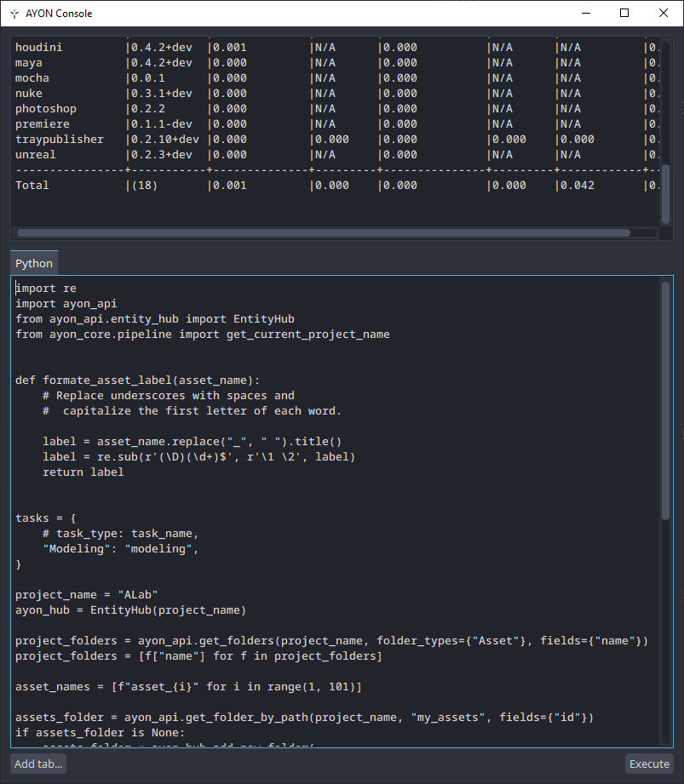The height and width of the screenshot is (784, 684).
Task: Click 'unreal' in the output table
Action: 36,155
